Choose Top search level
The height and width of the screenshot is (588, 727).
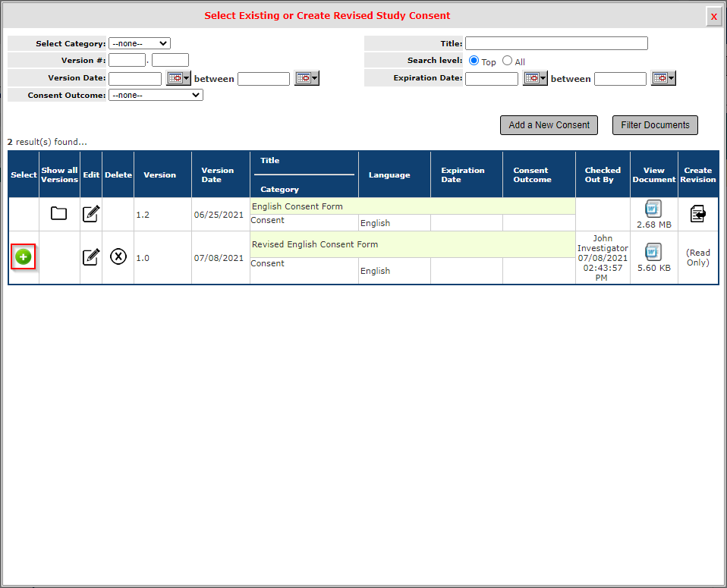tap(474, 61)
